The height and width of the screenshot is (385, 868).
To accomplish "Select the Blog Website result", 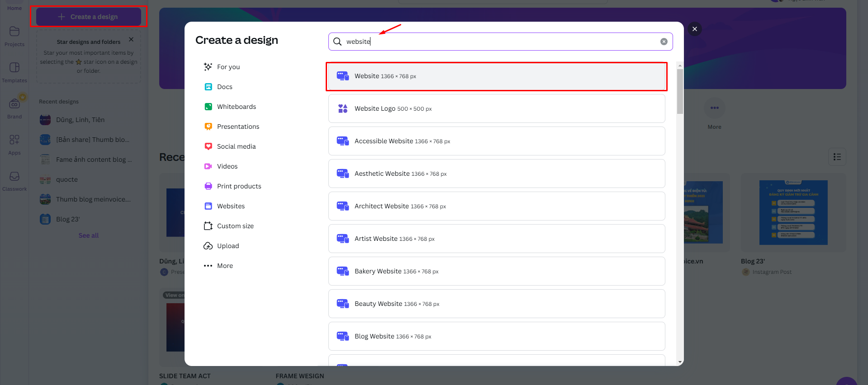I will click(497, 336).
